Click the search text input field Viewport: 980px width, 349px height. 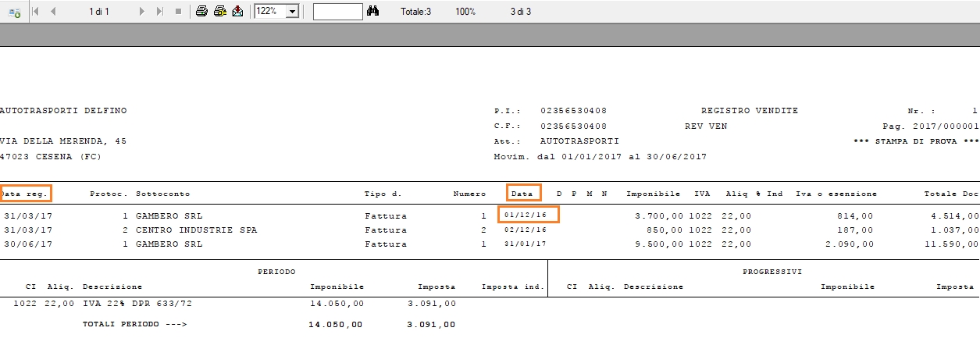tap(337, 12)
